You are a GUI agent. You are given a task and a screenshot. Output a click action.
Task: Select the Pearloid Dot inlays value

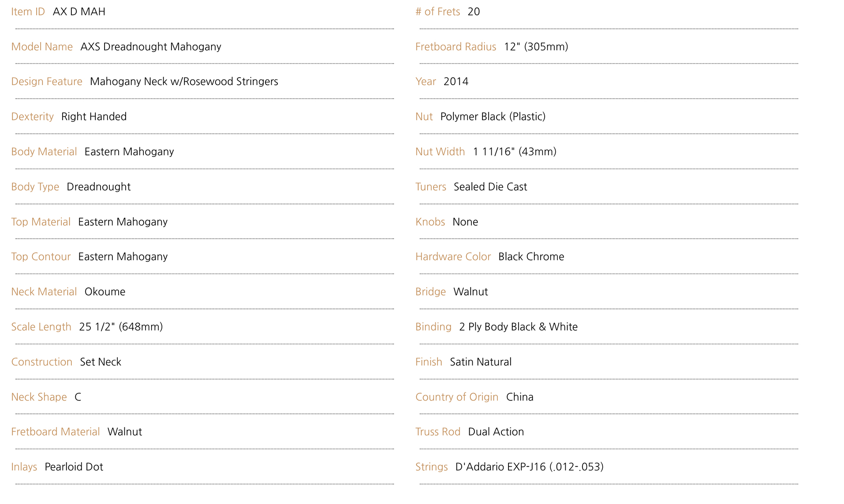[x=74, y=467]
